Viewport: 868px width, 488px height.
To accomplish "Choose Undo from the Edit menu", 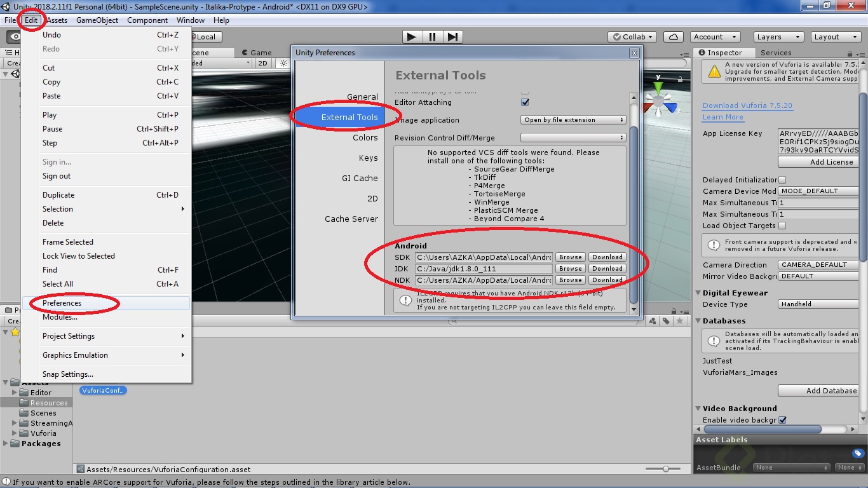I will click(x=105, y=35).
